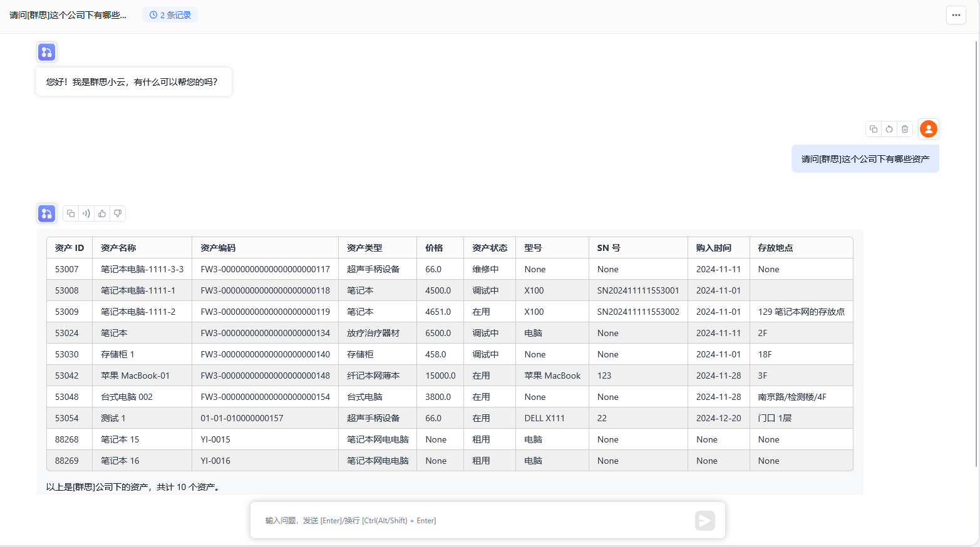Click the chat title at top left
The width and height of the screenshot is (980, 547).
68,15
